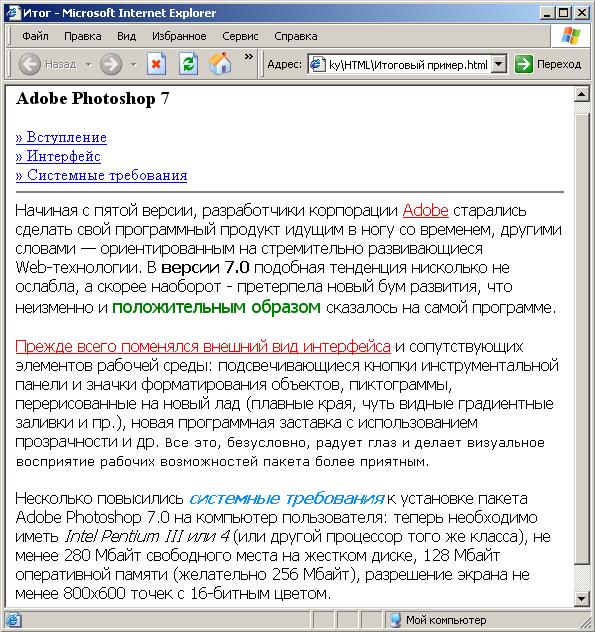Open the Forward button history dropdown arrow
This screenshot has height=632, width=595.
(x=133, y=64)
